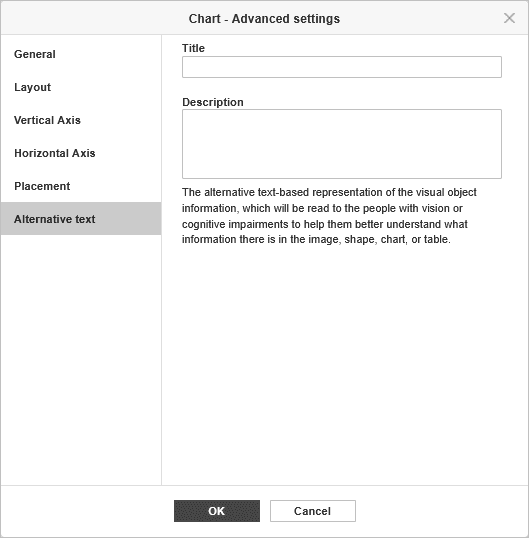Dismiss the dialog via Cancel
The image size is (529, 538).
(313, 511)
